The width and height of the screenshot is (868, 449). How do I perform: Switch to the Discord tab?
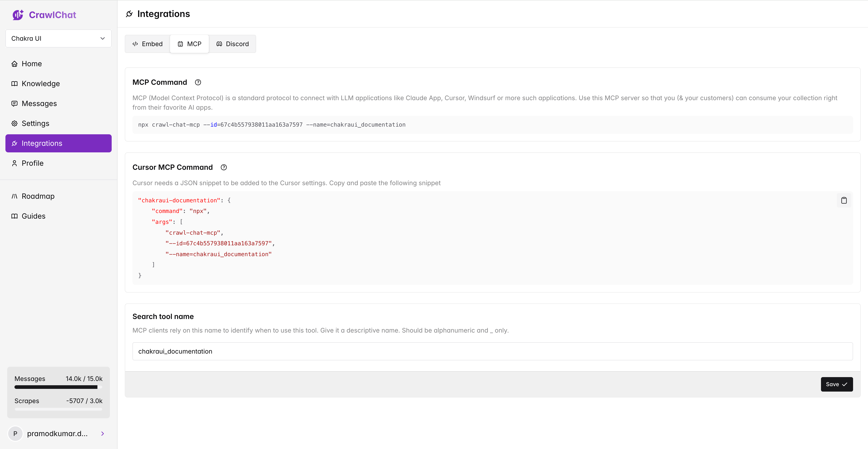tap(233, 44)
